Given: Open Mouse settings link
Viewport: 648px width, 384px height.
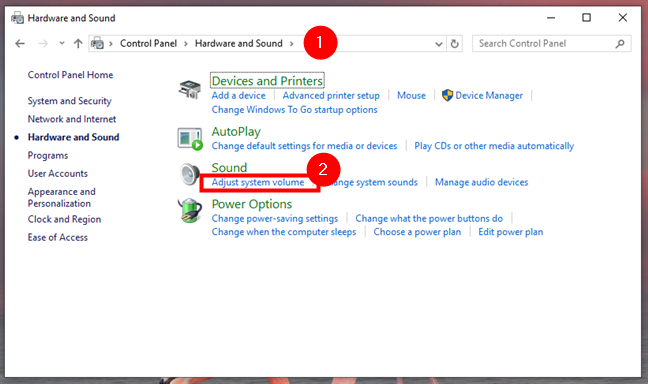Looking at the screenshot, I should pos(411,95).
